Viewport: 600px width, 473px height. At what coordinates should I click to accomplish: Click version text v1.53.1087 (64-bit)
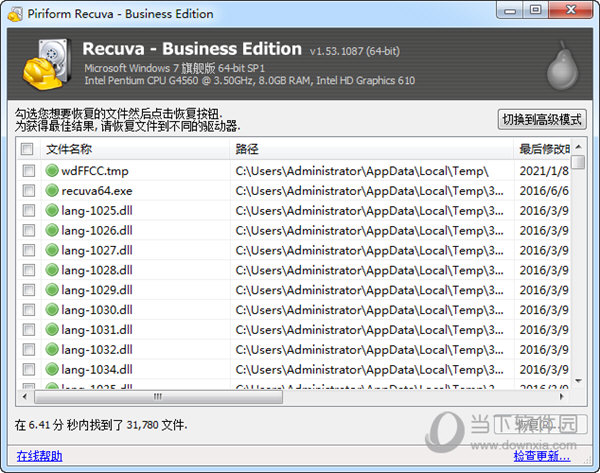click(x=355, y=51)
